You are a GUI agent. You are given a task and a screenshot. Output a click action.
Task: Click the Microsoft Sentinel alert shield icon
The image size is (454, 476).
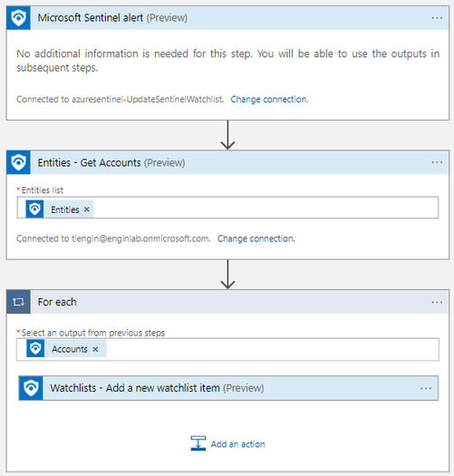point(18,18)
